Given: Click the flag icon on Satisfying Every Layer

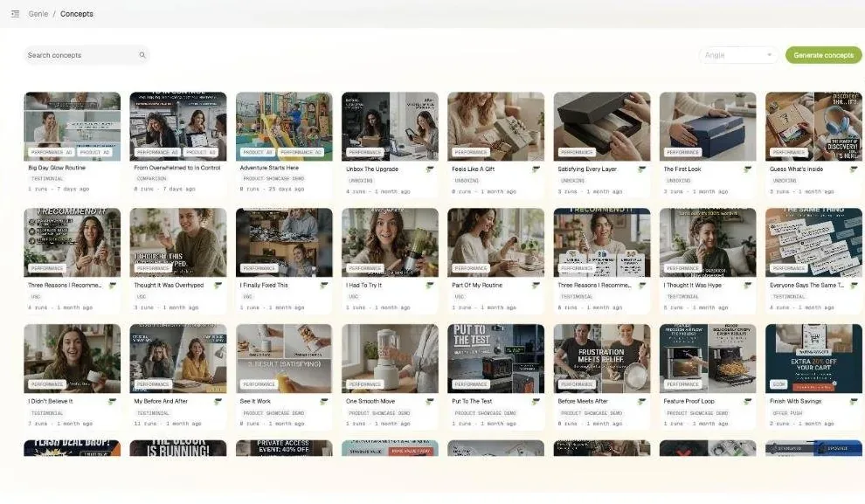Looking at the screenshot, I should tap(641, 169).
